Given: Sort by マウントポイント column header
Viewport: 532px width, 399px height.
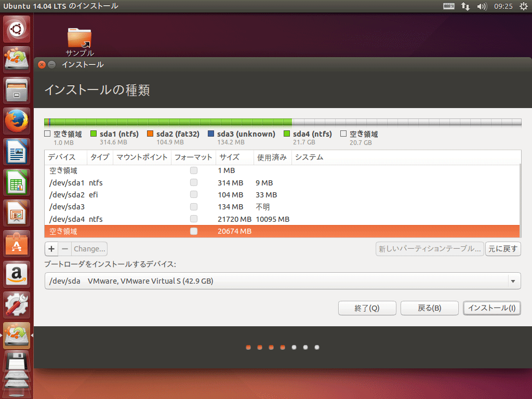Looking at the screenshot, I should point(142,157).
